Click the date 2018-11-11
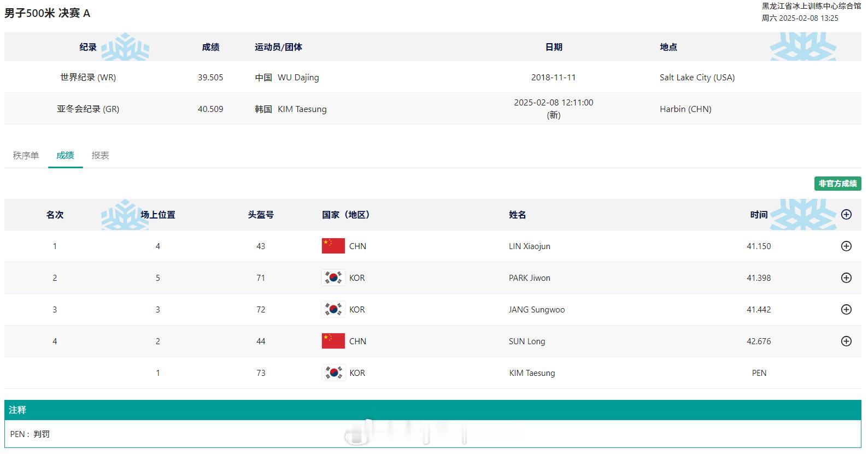The image size is (868, 454). pos(554,78)
